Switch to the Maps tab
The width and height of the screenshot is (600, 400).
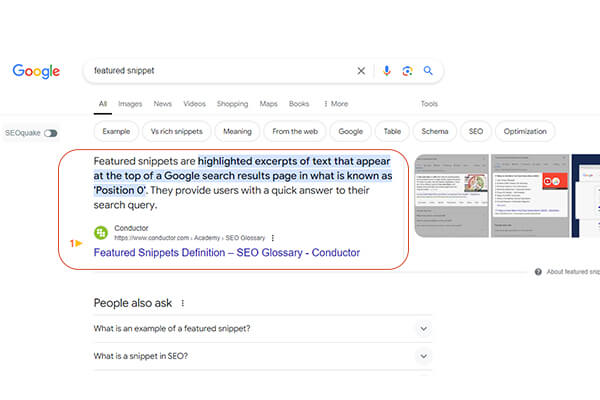click(268, 104)
